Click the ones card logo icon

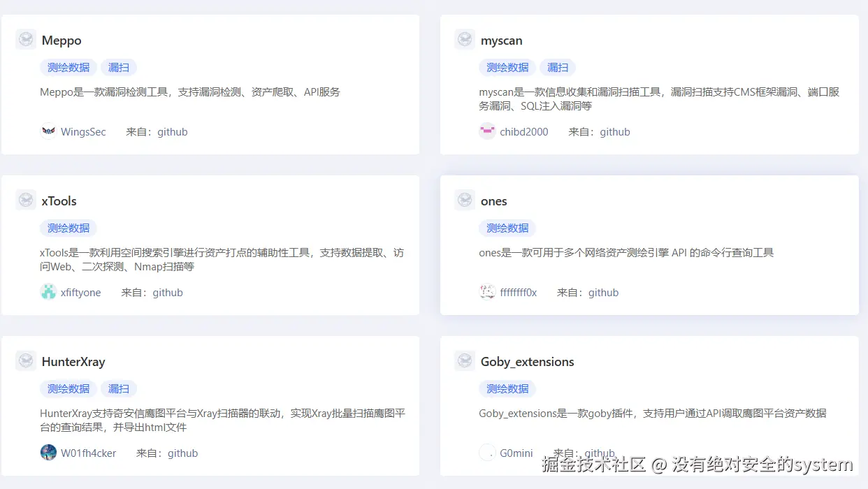(x=465, y=200)
